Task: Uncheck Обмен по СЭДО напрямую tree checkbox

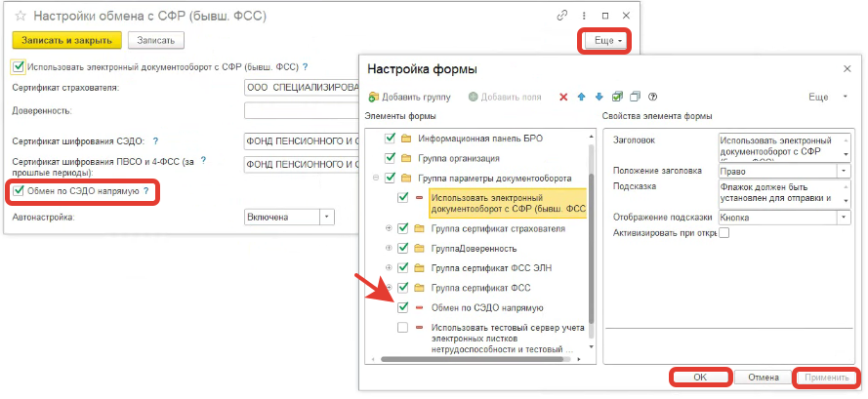Action: click(402, 307)
